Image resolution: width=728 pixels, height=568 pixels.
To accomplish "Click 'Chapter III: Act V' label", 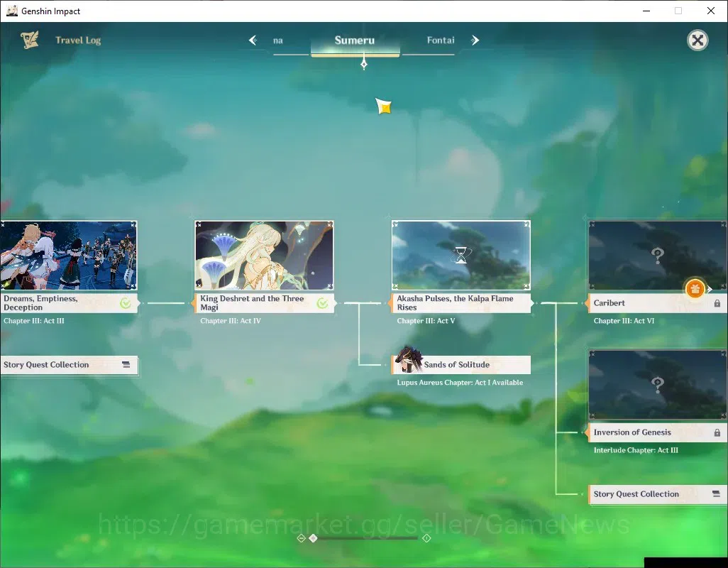I will [426, 321].
